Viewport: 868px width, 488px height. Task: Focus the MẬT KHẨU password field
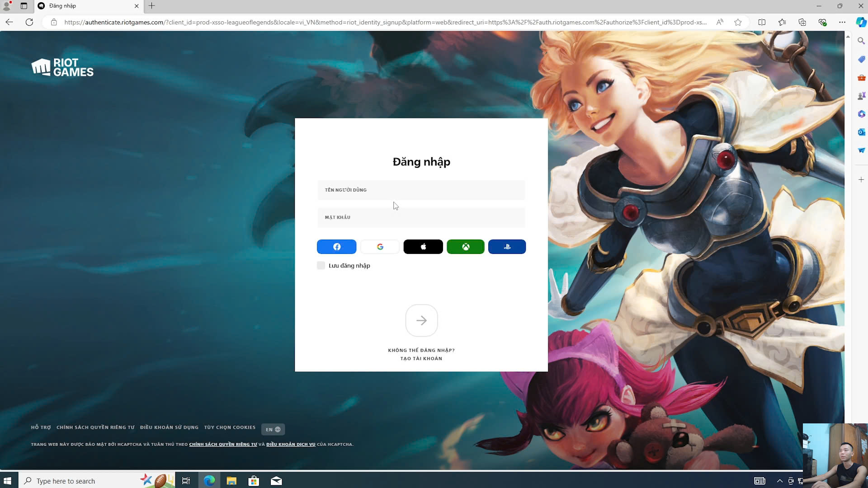tap(421, 217)
